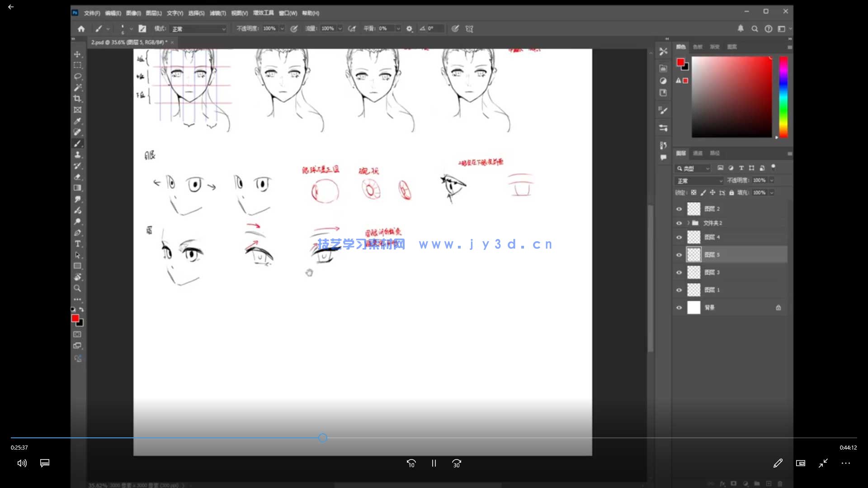This screenshot has height=488, width=868.
Task: Select the Clone Stamp tool
Action: click(78, 155)
